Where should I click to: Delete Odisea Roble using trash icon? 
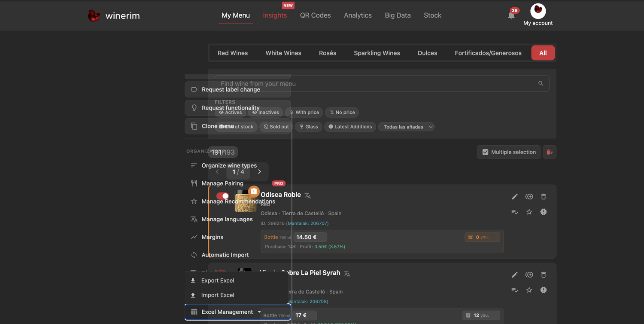[544, 197]
